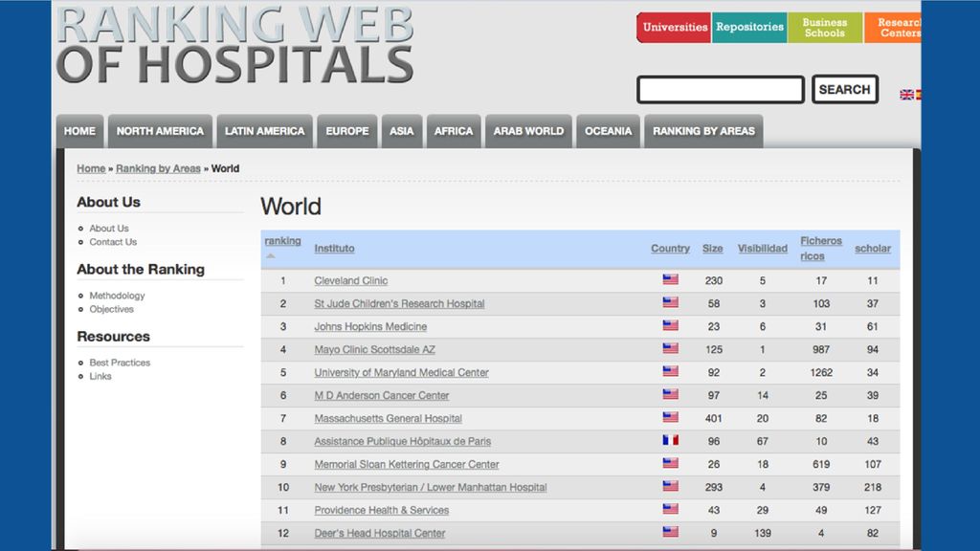Viewport: 980px width, 551px height.
Task: Click the French flag in Assistance Publique row
Action: point(670,440)
